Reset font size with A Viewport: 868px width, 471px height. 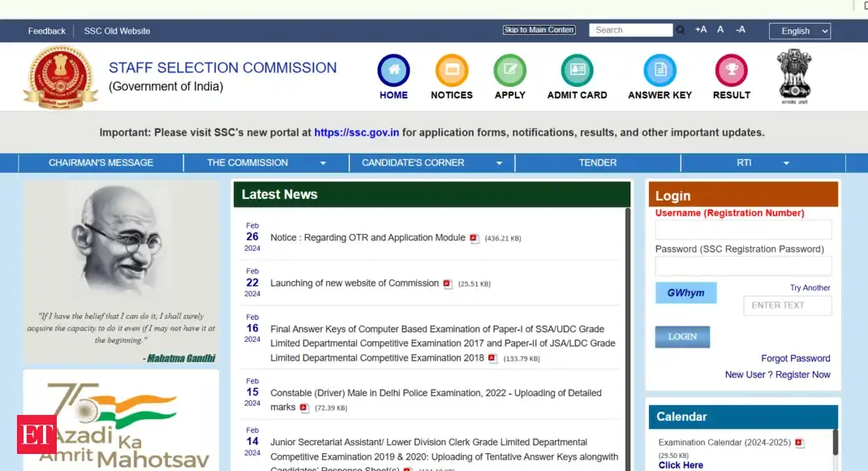point(720,30)
